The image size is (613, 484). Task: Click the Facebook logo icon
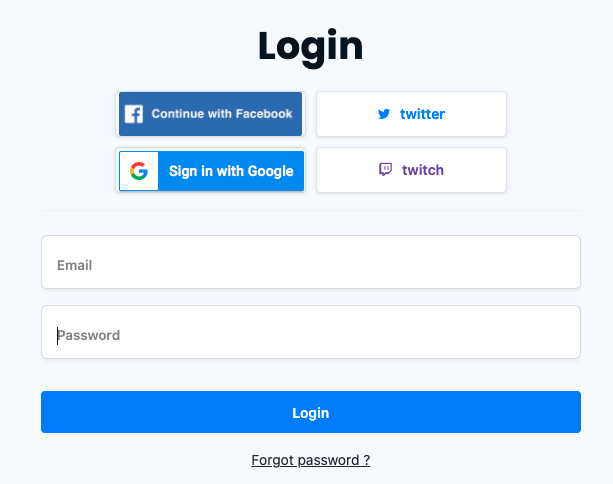point(134,114)
